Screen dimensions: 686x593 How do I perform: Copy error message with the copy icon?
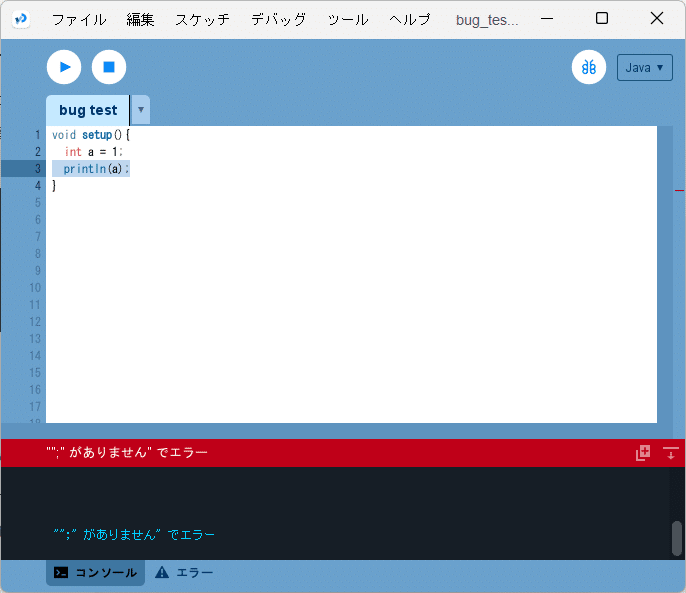(x=643, y=453)
